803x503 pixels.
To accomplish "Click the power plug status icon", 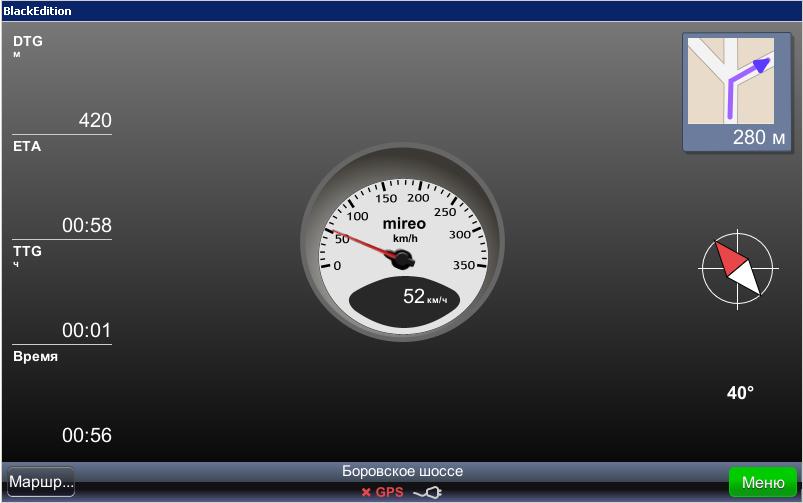I will [427, 492].
